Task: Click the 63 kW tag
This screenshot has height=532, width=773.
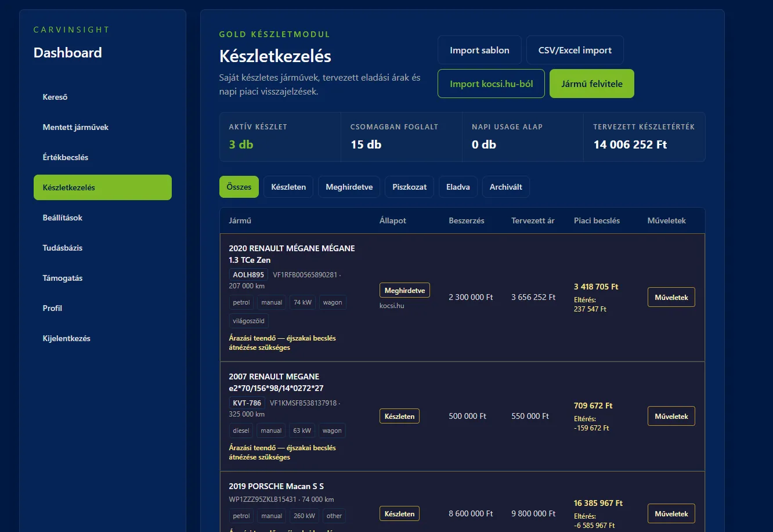Action: [x=302, y=430]
